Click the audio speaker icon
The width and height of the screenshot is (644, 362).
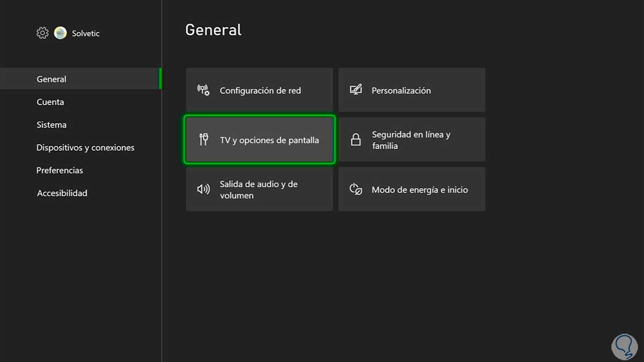[x=203, y=189]
